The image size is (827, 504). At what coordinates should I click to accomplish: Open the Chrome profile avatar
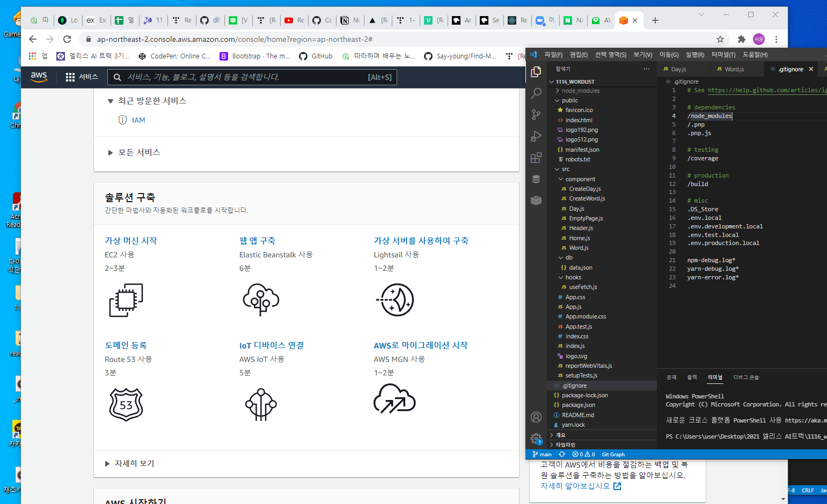pyautogui.click(x=759, y=39)
